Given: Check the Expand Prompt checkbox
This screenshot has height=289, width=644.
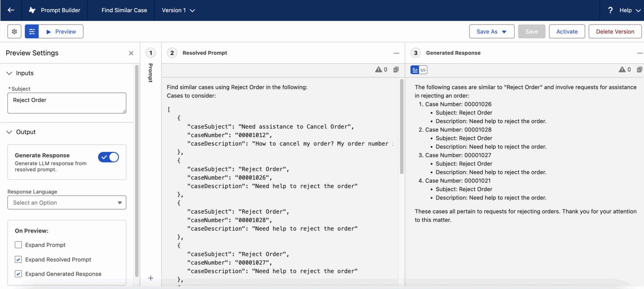Looking at the screenshot, I should pos(18,245).
